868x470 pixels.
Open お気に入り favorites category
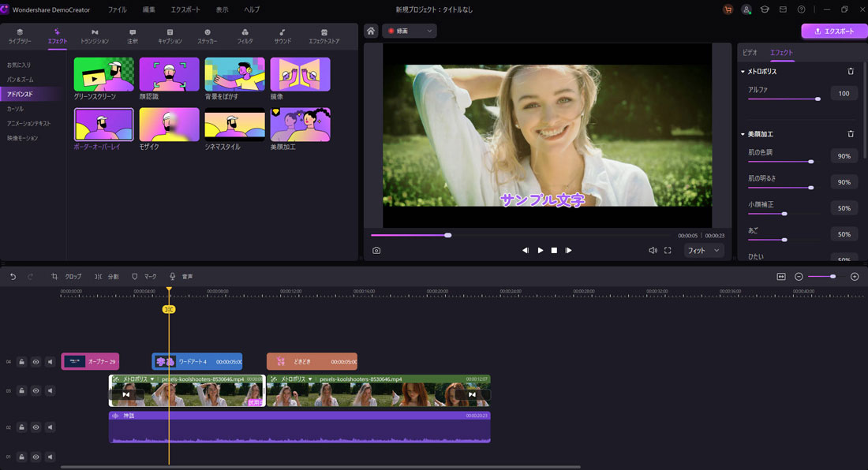click(x=19, y=65)
